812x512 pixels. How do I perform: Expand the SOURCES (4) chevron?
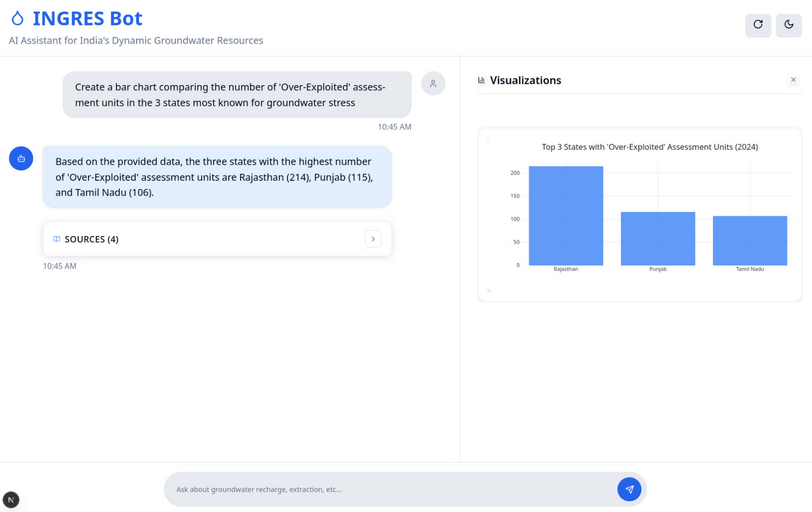(373, 239)
